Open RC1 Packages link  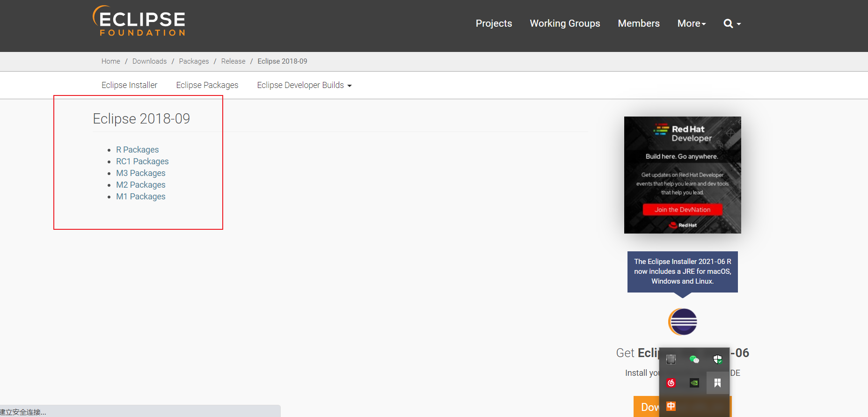pyautogui.click(x=142, y=161)
